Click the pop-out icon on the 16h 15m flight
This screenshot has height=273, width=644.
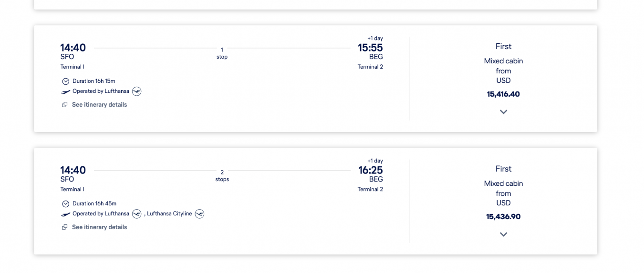coord(65,105)
